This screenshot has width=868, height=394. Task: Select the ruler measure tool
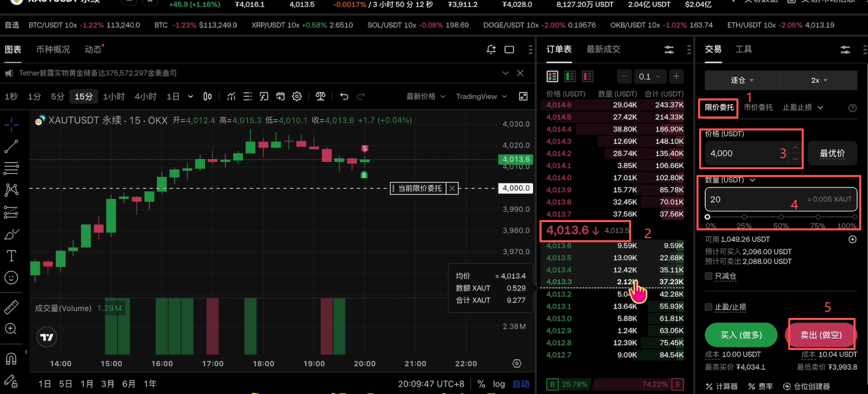[11, 307]
